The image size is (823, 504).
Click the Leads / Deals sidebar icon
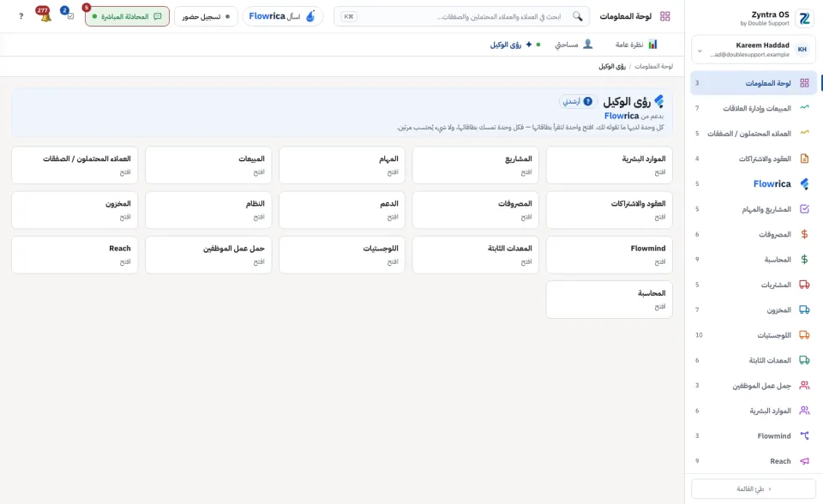click(804, 133)
